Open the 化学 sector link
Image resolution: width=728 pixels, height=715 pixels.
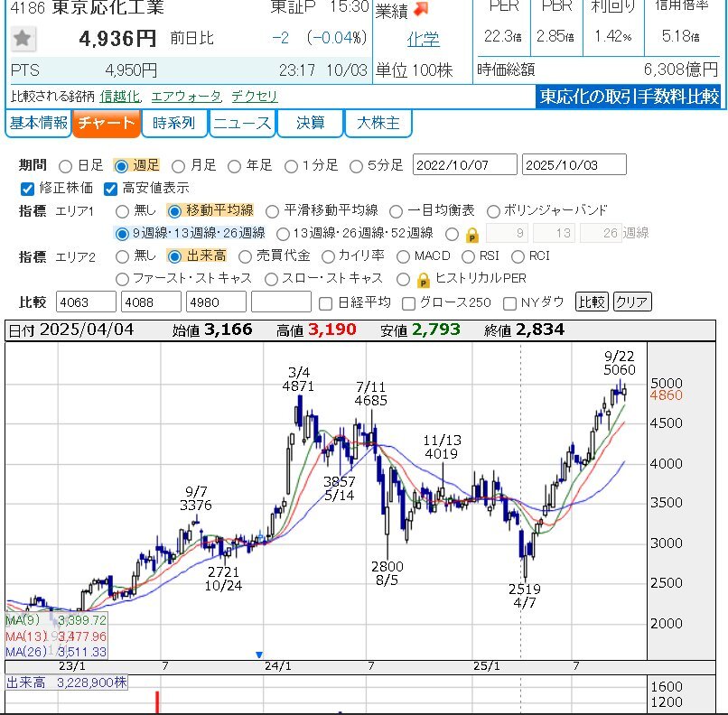pyautogui.click(x=423, y=40)
